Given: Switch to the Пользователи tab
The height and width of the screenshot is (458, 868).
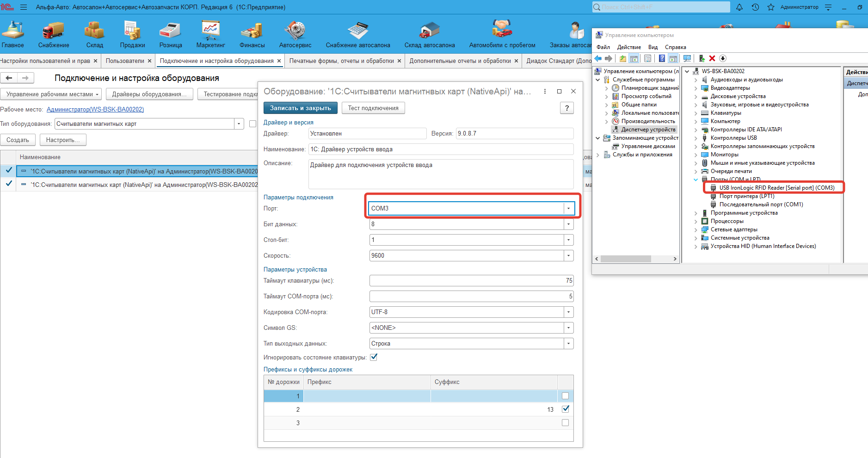Looking at the screenshot, I should coord(125,61).
